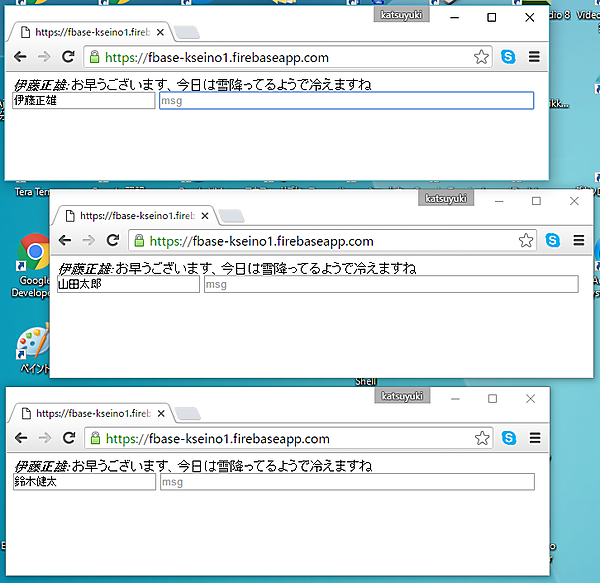Open Skype extension in top Chrome window
The height and width of the screenshot is (583, 600).
(508, 57)
